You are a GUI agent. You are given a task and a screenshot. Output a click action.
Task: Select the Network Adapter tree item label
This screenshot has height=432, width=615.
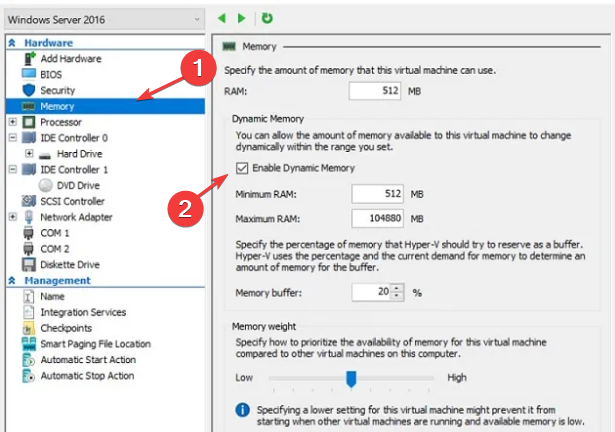76,217
